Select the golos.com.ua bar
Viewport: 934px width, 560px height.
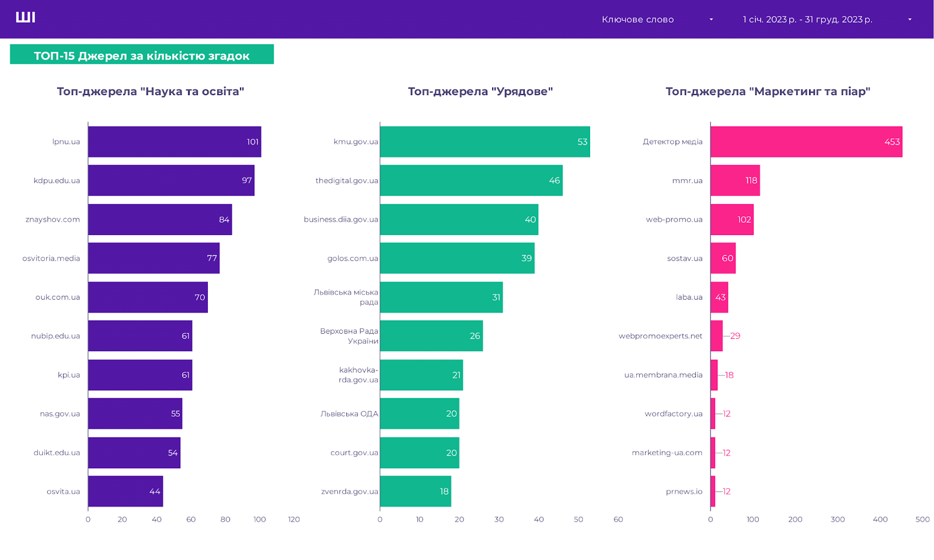click(x=457, y=258)
